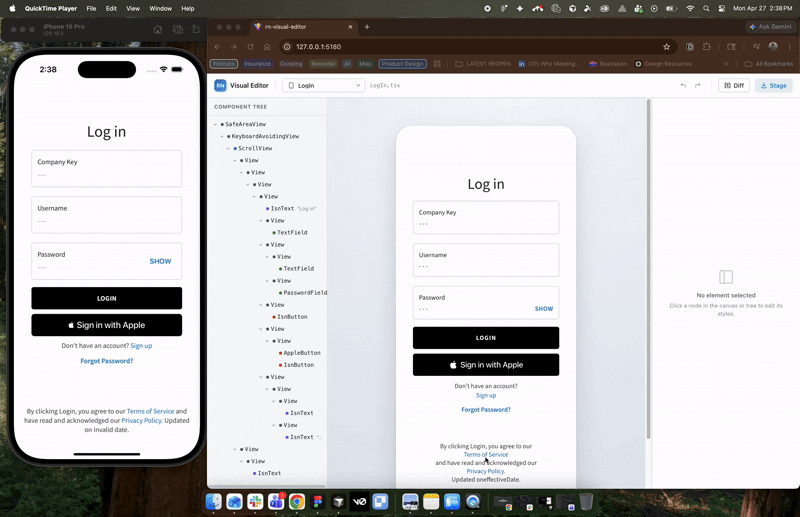
Task: Open the LATEST REOPEN bookmark folder
Action: 483,64
